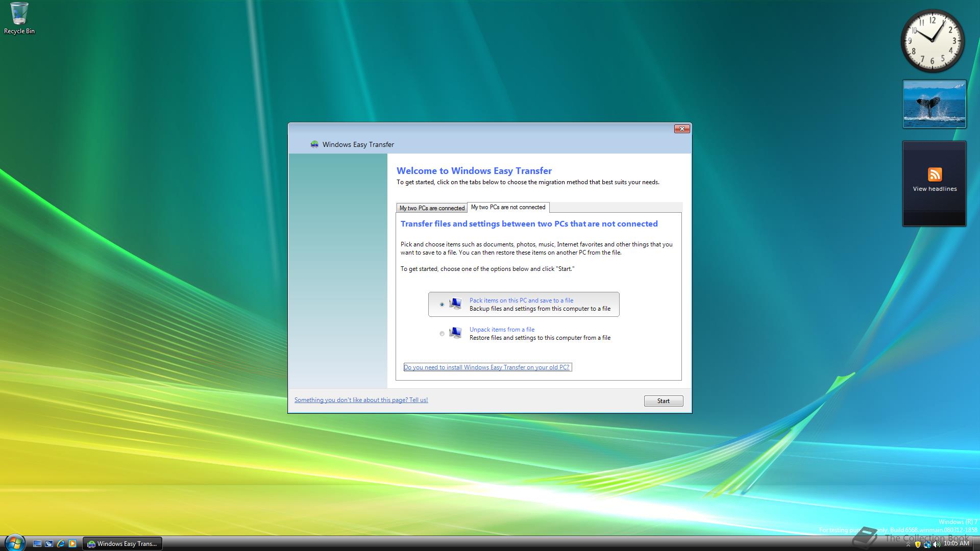Switch to My two PCs are connected tab
The width and height of the screenshot is (980, 551).
[432, 208]
